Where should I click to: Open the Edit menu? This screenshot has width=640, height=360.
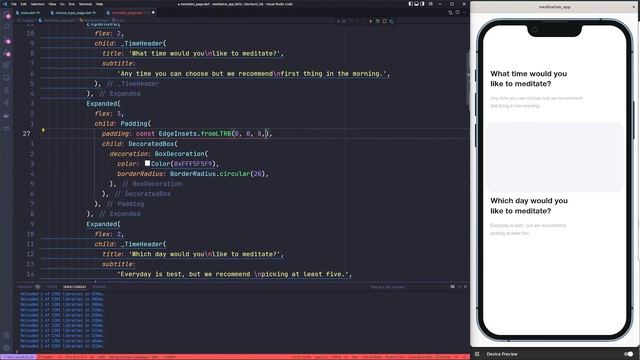pyautogui.click(x=24, y=4)
